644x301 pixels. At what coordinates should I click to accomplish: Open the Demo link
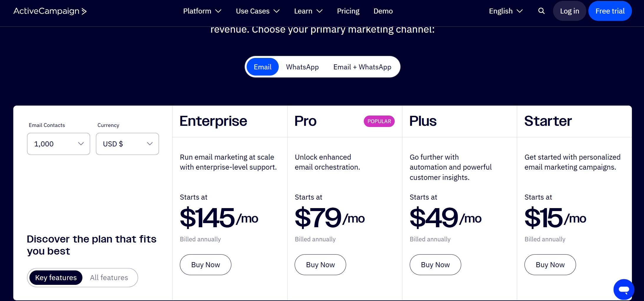click(383, 11)
